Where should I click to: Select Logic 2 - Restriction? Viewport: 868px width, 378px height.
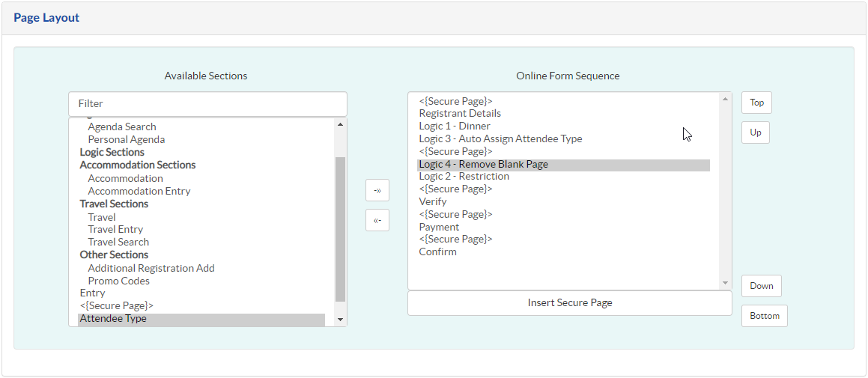pyautogui.click(x=464, y=177)
